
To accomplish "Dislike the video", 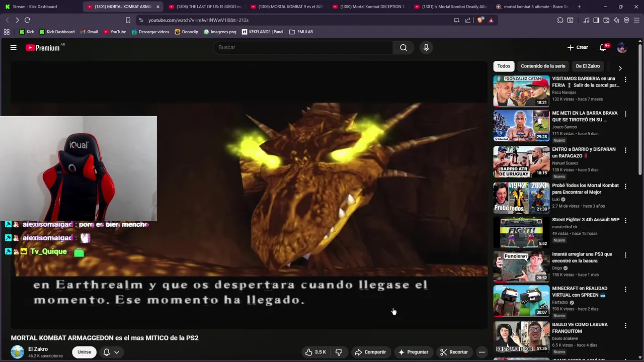I will 339,352.
